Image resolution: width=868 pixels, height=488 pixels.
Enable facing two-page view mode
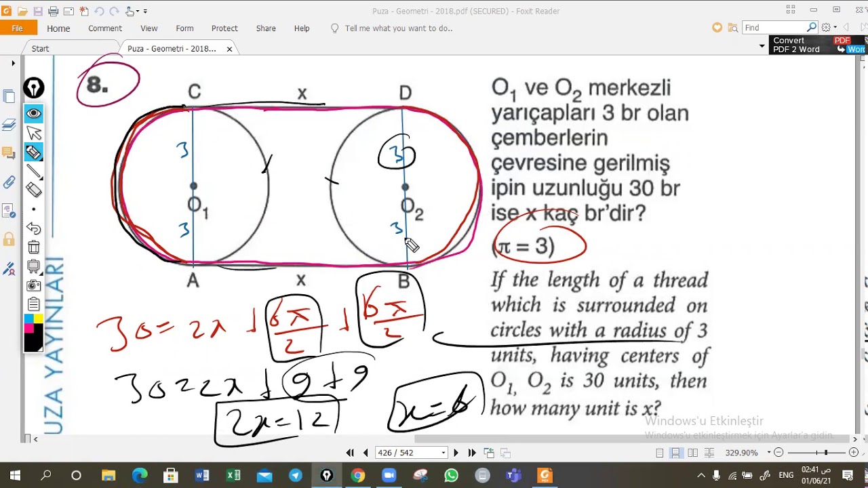692,453
